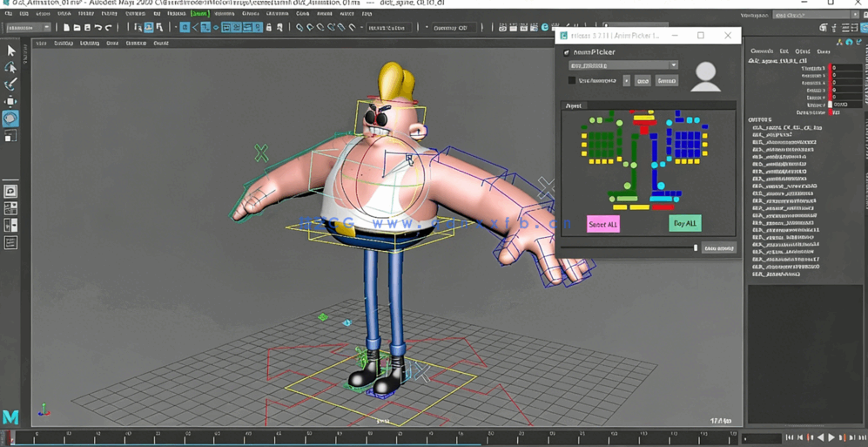Click the green Key ALL button
868x447 pixels.
point(684,223)
